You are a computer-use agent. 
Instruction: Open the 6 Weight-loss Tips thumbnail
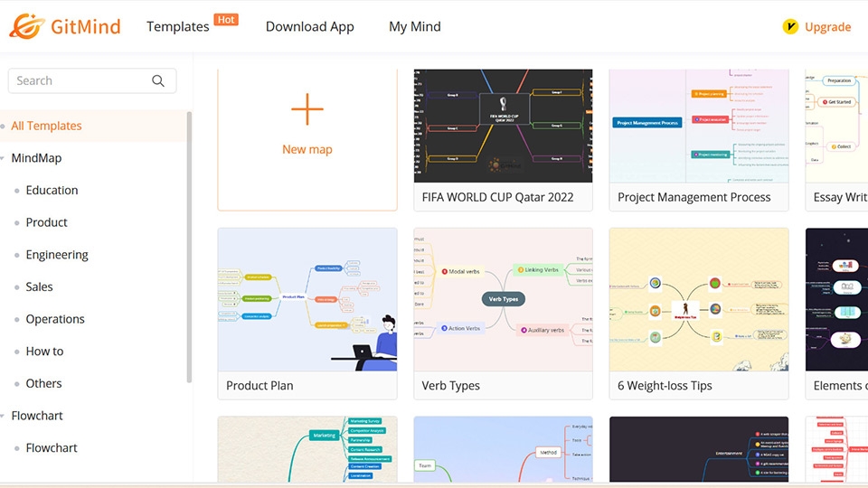(699, 299)
